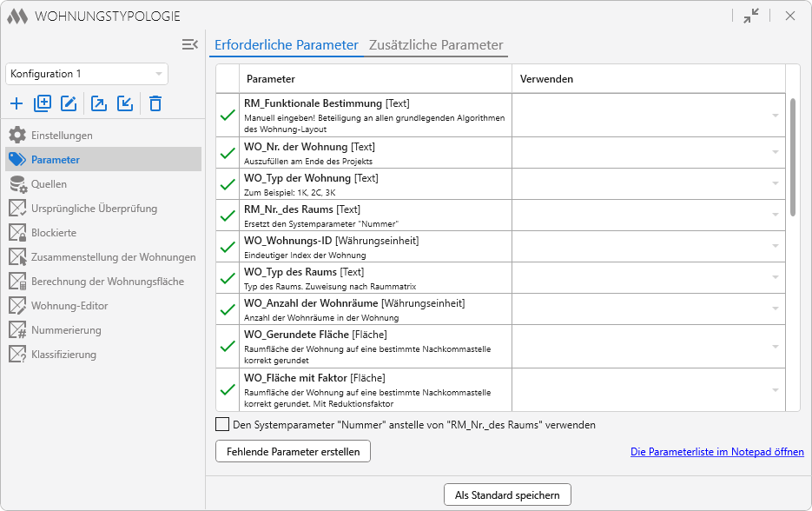The width and height of the screenshot is (812, 511).
Task: Open the Quellen section in the sidebar
Action: 49,184
